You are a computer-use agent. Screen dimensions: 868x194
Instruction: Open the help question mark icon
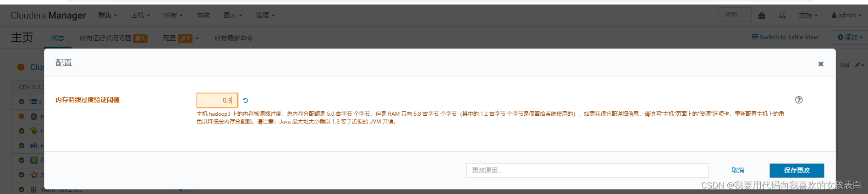point(799,100)
